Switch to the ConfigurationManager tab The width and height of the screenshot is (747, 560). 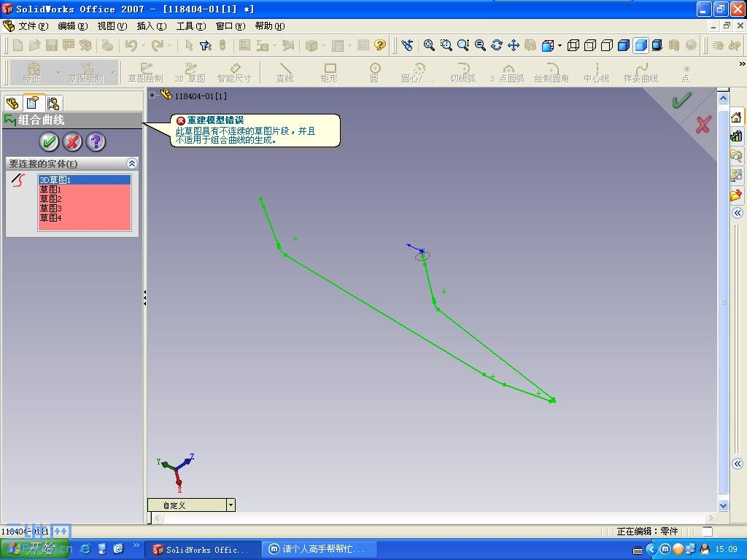pos(53,103)
